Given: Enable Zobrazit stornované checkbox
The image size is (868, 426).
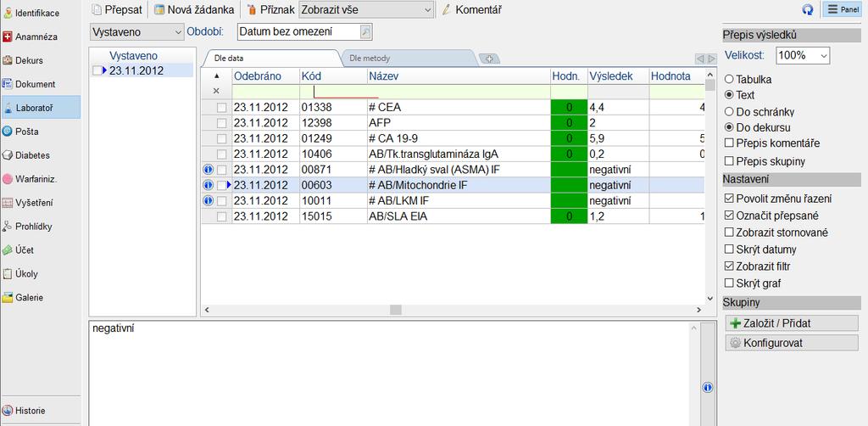Looking at the screenshot, I should (729, 233).
